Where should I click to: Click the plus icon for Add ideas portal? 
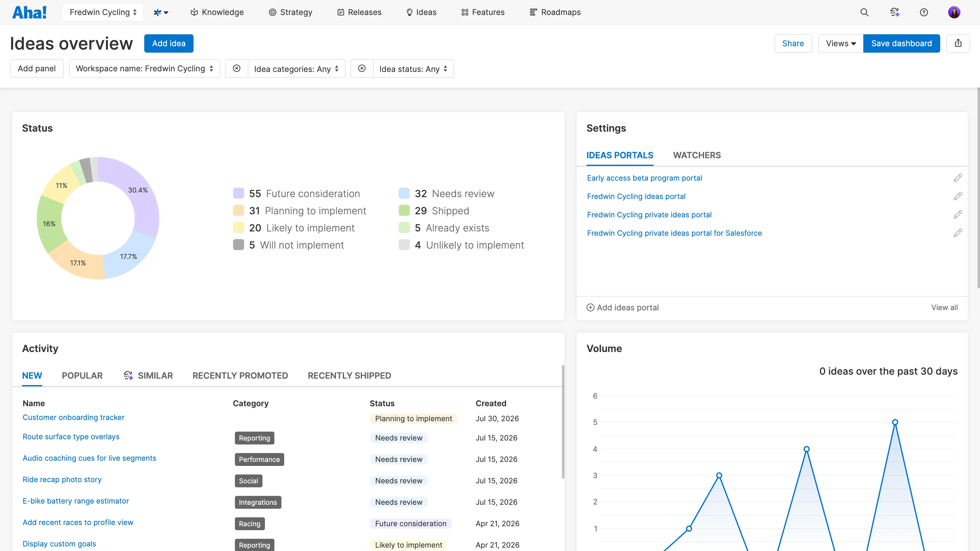pos(590,307)
